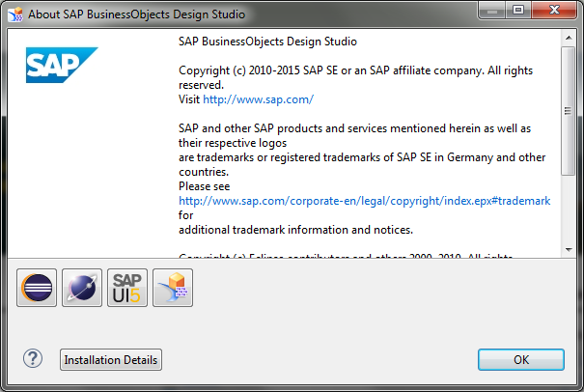Click the 'Please see' text line
The width and height of the screenshot is (584, 392).
204,186
